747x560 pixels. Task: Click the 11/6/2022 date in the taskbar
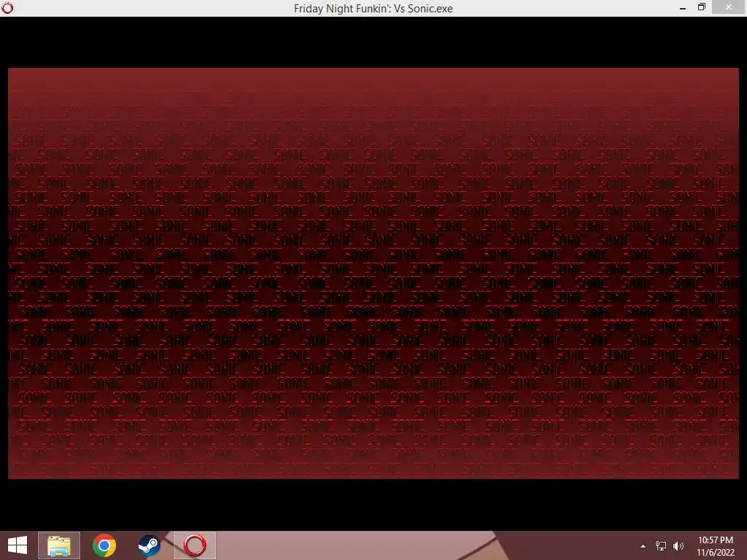(x=715, y=553)
